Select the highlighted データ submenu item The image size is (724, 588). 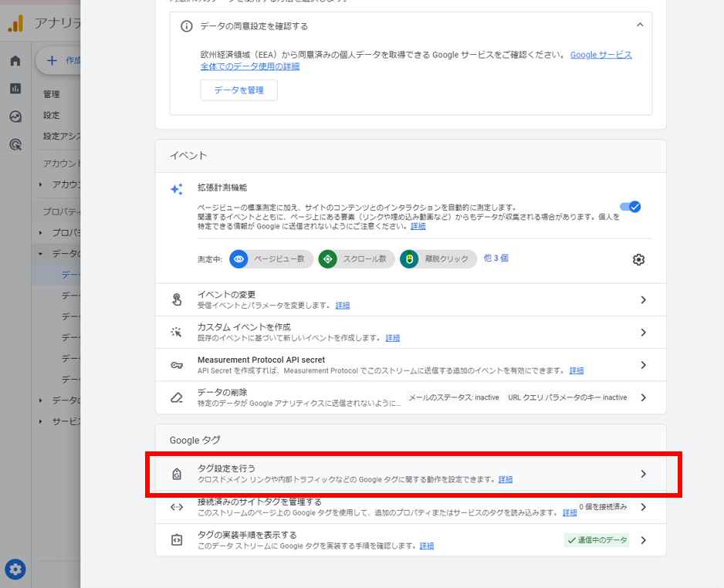[56, 275]
